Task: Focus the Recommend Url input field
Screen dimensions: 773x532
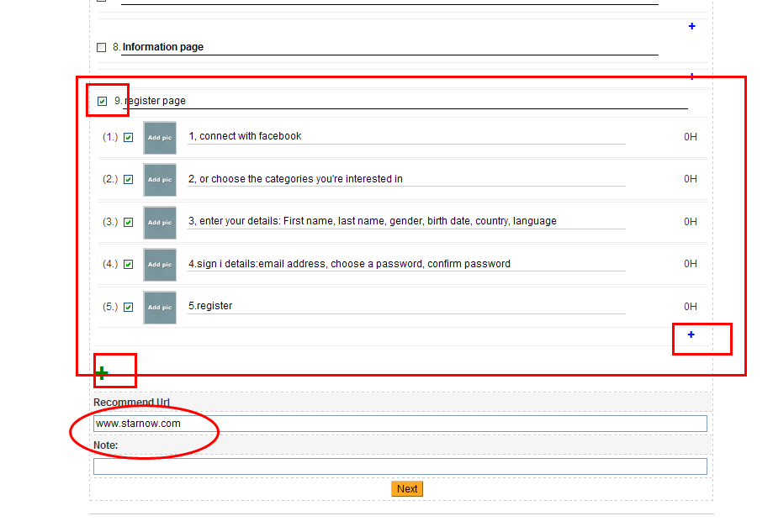Action: pyautogui.click(x=400, y=424)
